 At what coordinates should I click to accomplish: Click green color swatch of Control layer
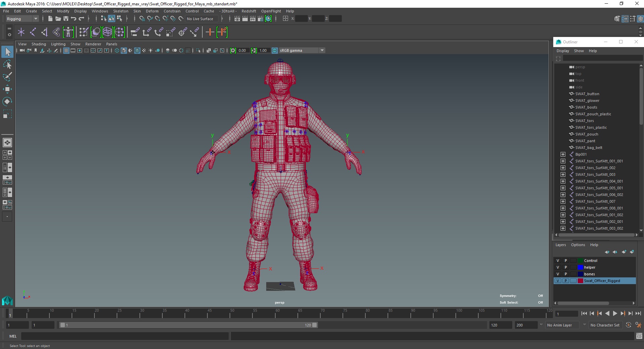[580, 261]
